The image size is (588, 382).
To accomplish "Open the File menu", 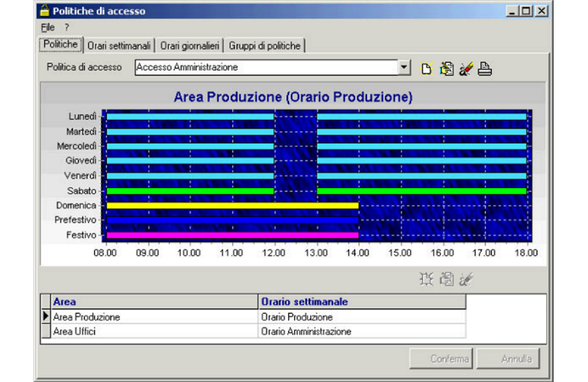I will coord(48,27).
